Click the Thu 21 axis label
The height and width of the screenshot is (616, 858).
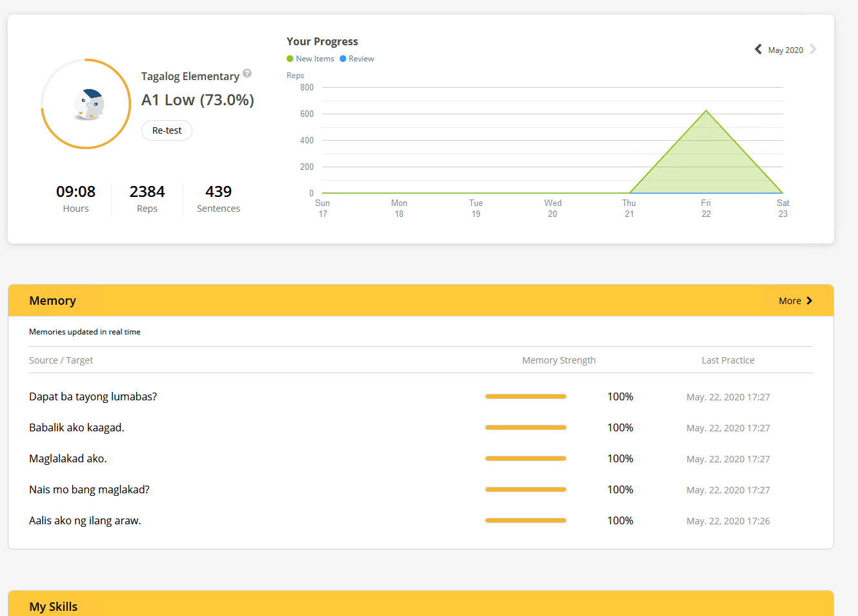click(629, 208)
